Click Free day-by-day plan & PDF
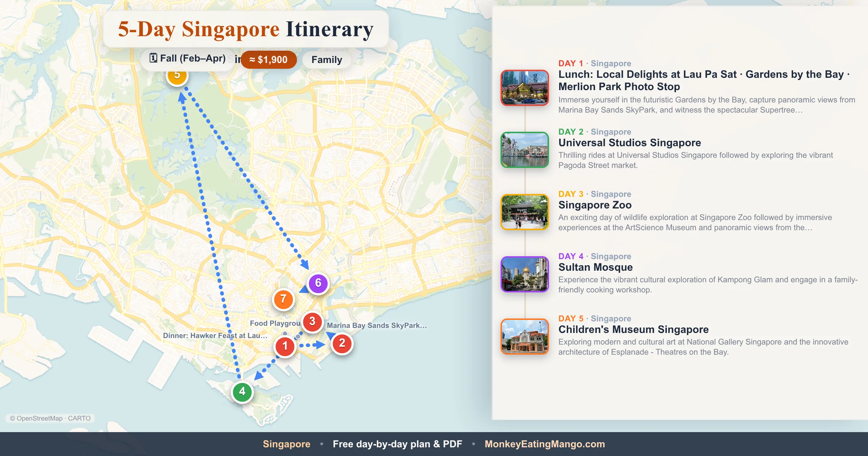 pos(397,444)
